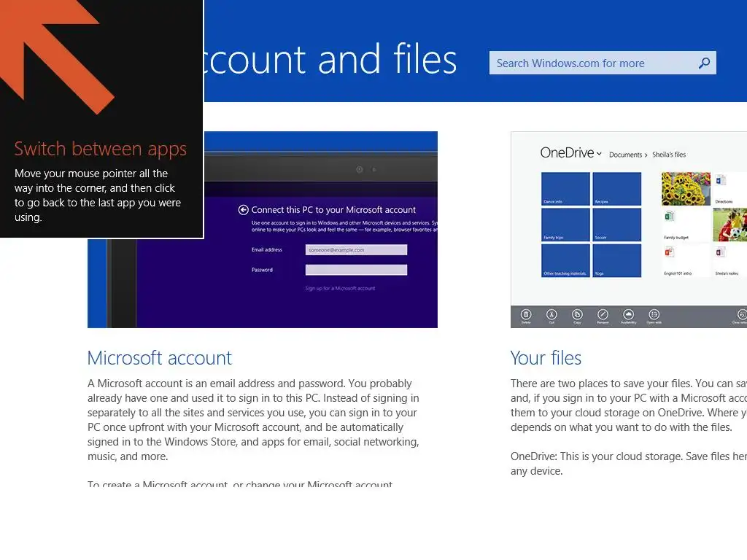The width and height of the screenshot is (747, 560).
Task: Open the Recipes folder tile
Action: (617, 189)
